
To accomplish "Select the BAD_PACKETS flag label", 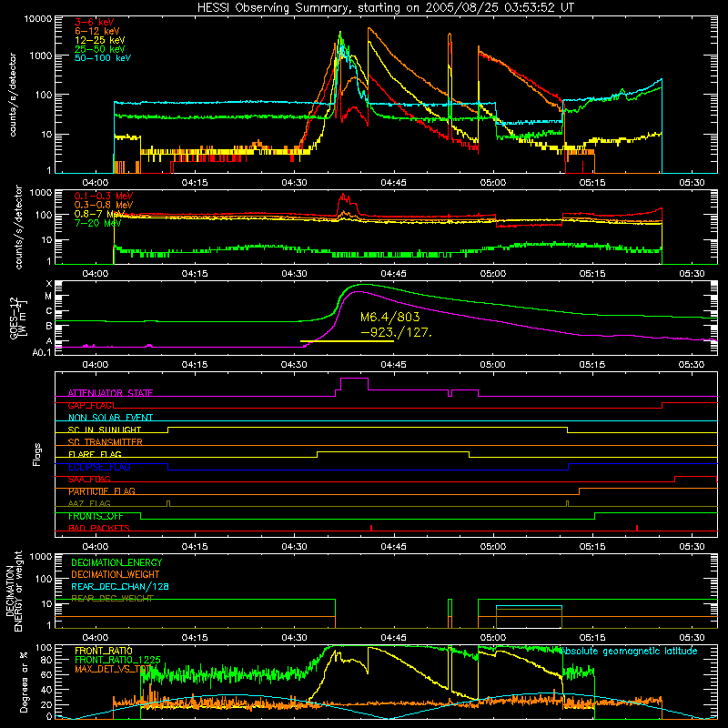I will [x=99, y=528].
